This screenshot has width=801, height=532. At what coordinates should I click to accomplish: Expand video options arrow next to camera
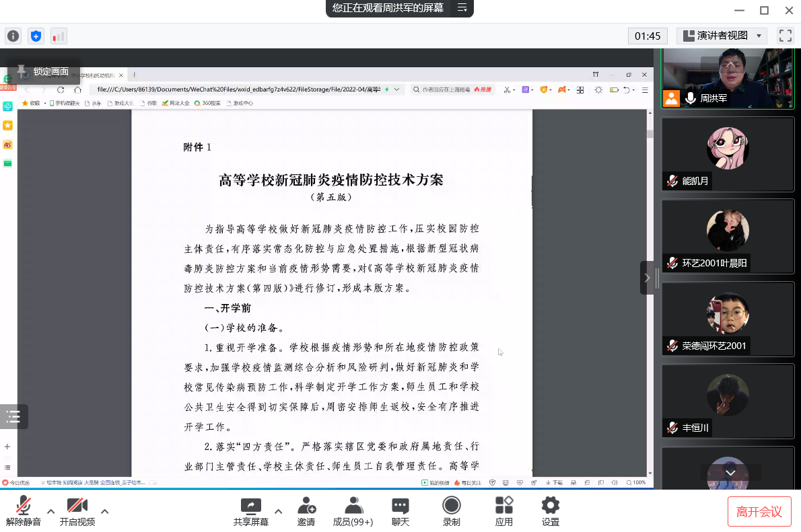(x=104, y=511)
